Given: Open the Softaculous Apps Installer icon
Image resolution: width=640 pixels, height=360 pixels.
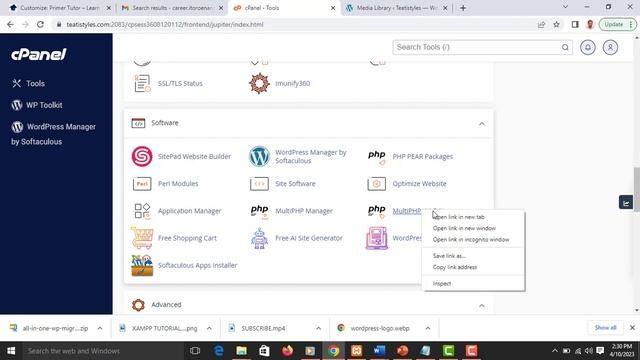Looking at the screenshot, I should 142,265.
